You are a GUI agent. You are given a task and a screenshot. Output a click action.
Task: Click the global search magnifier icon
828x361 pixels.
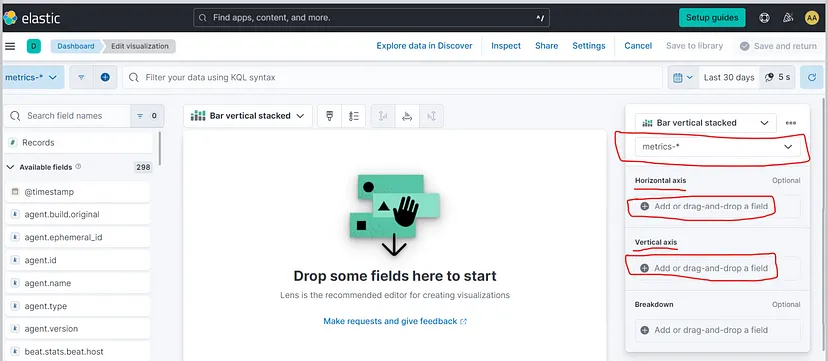[202, 17]
